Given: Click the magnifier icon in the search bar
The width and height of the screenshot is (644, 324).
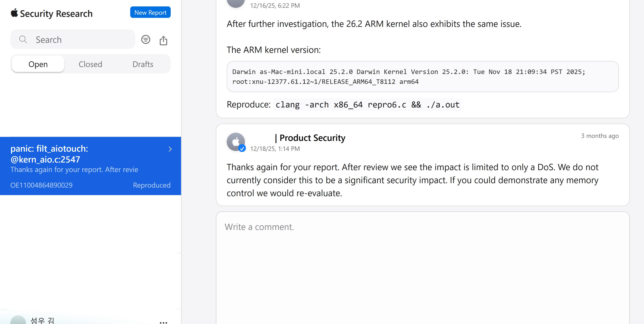Looking at the screenshot, I should [x=23, y=40].
